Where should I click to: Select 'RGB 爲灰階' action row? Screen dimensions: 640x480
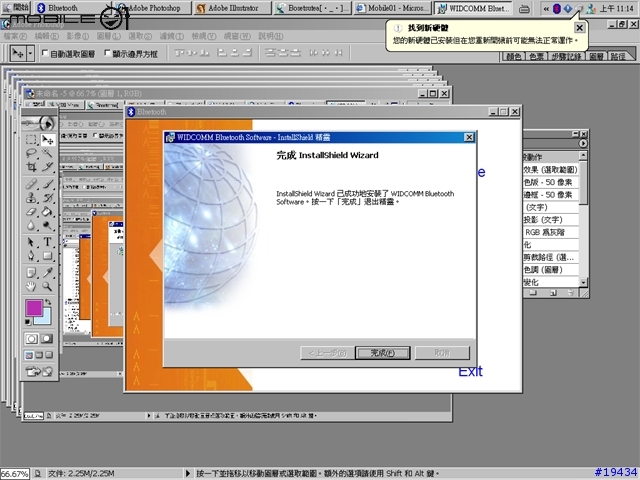click(551, 232)
